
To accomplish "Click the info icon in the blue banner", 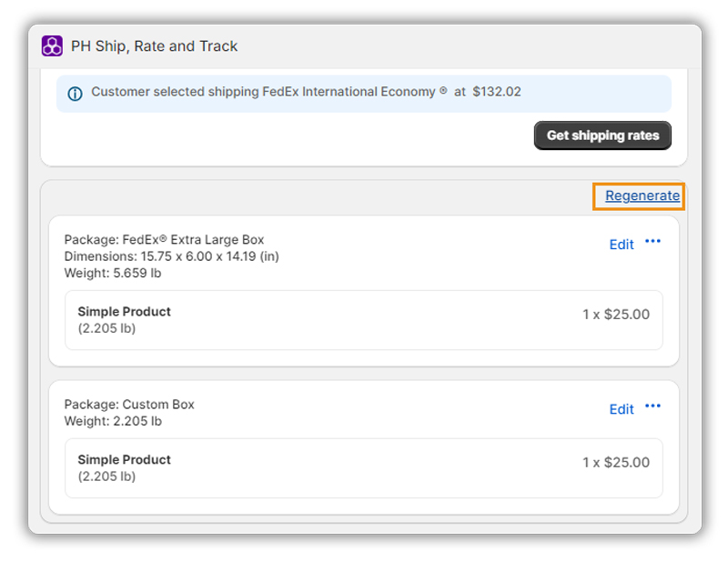I will click(x=75, y=93).
